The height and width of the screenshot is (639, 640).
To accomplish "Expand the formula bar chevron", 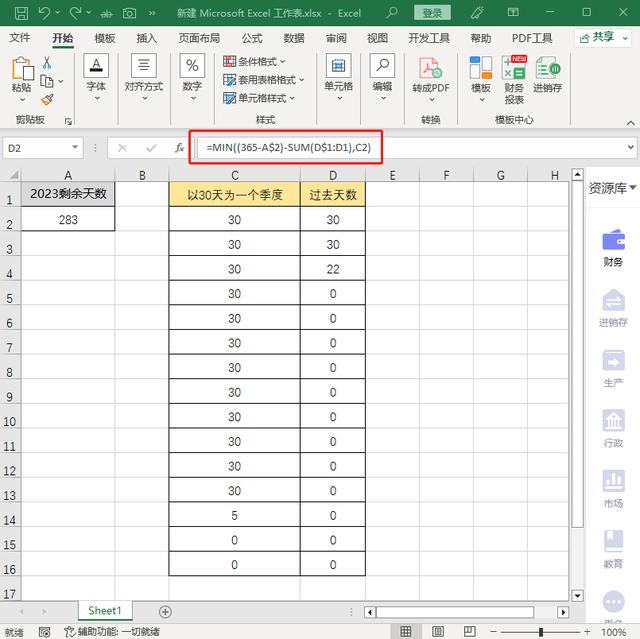I will coord(631,147).
